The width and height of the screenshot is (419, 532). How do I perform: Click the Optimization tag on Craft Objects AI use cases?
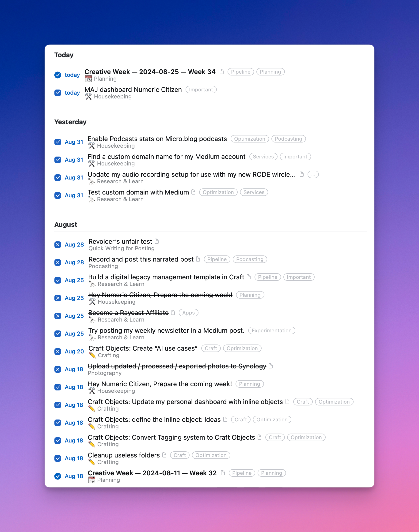pyautogui.click(x=242, y=348)
